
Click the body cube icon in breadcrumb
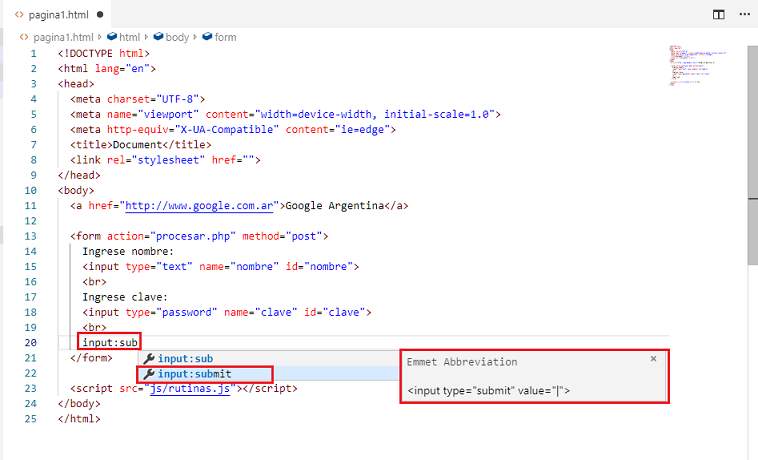[x=159, y=37]
